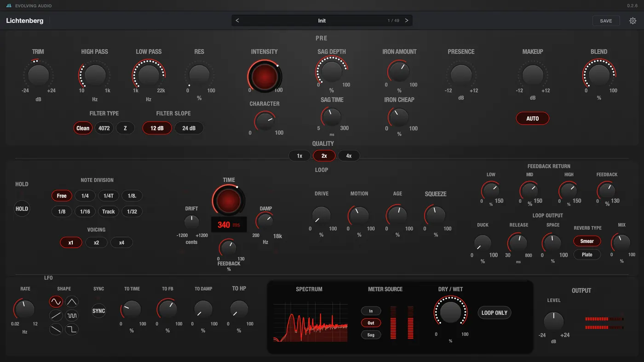Screen dimensions: 644x362
Task: Go to the previous preset arrow
Action: [x=237, y=21]
